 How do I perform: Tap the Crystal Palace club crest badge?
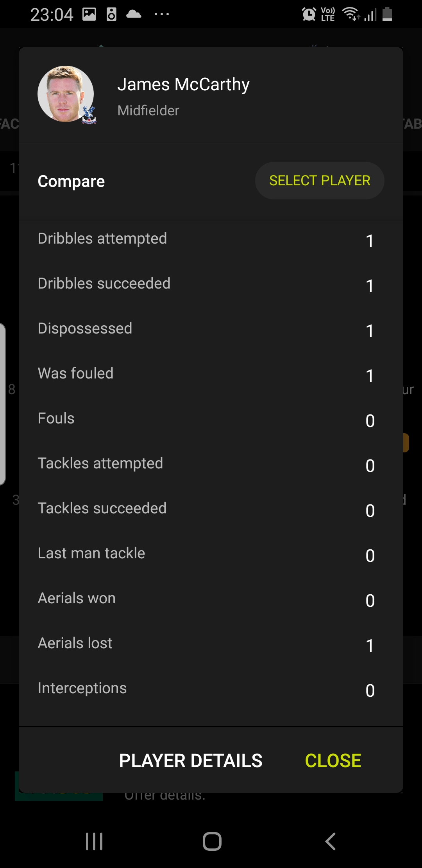pyautogui.click(x=89, y=115)
